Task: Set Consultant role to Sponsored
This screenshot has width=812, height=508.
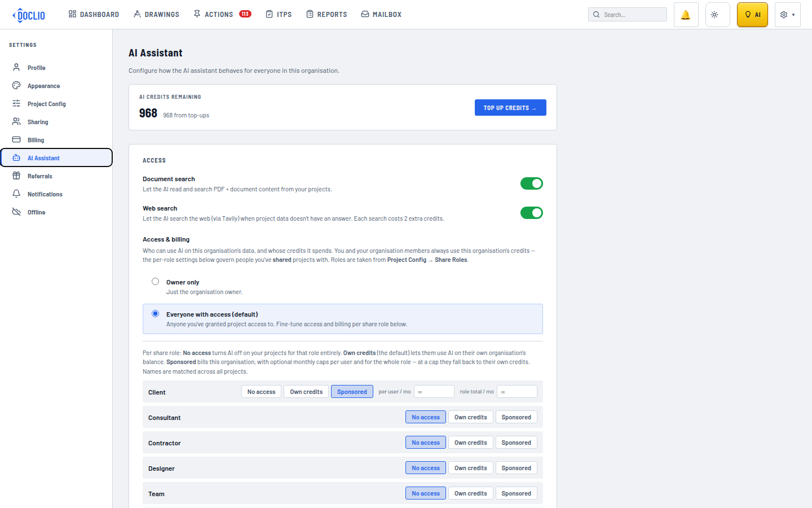Action: click(x=517, y=417)
